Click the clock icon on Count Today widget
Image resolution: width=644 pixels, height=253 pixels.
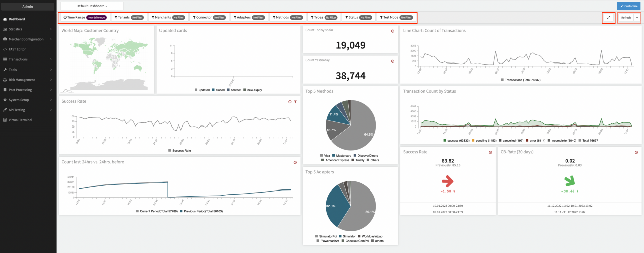(392, 31)
